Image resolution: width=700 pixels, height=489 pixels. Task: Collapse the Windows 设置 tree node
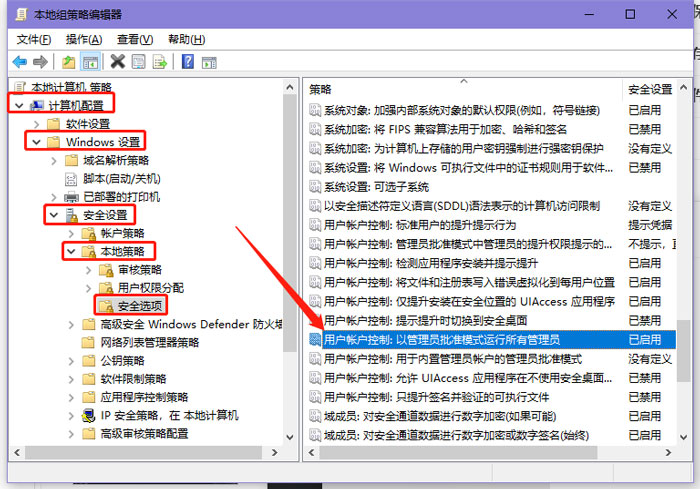click(x=36, y=142)
